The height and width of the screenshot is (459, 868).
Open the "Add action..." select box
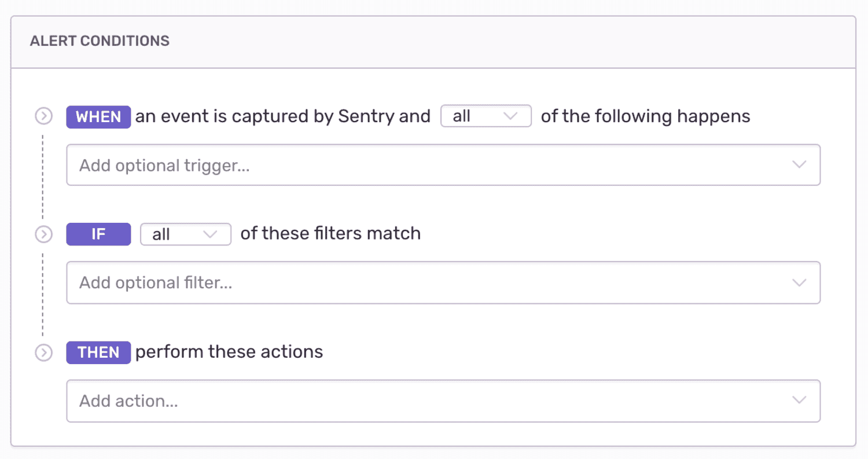[x=428, y=401]
